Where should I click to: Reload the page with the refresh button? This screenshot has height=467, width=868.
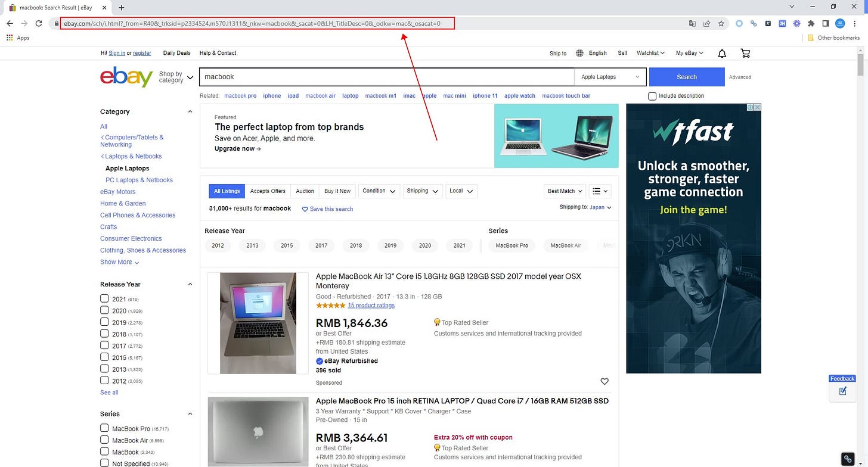[39, 23]
